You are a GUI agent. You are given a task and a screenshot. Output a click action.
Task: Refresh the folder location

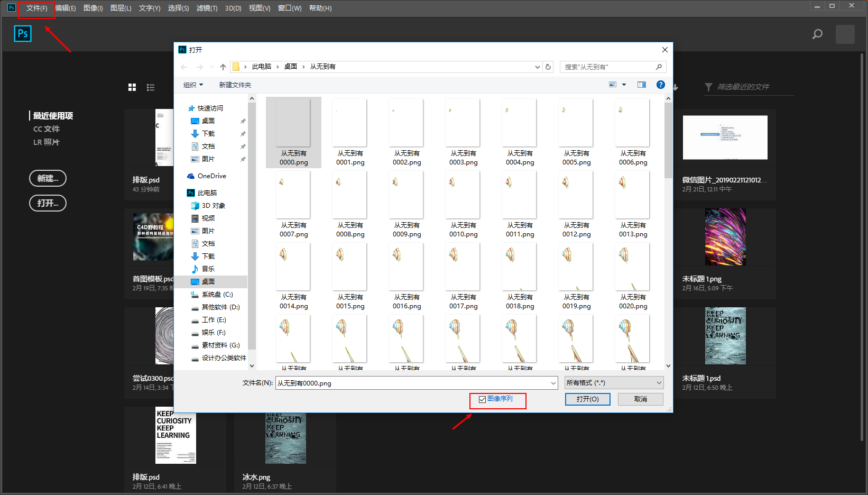tap(548, 67)
